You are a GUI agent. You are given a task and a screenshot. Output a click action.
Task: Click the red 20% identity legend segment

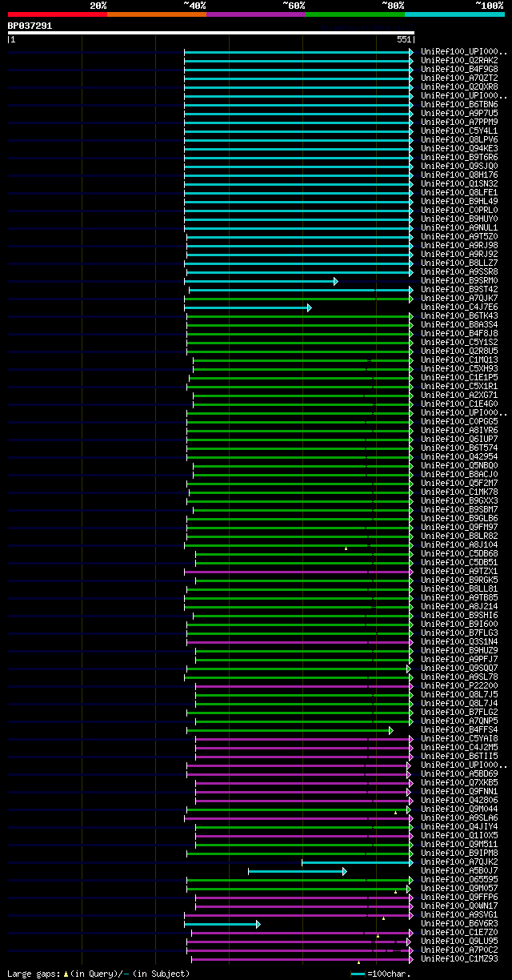[58, 14]
